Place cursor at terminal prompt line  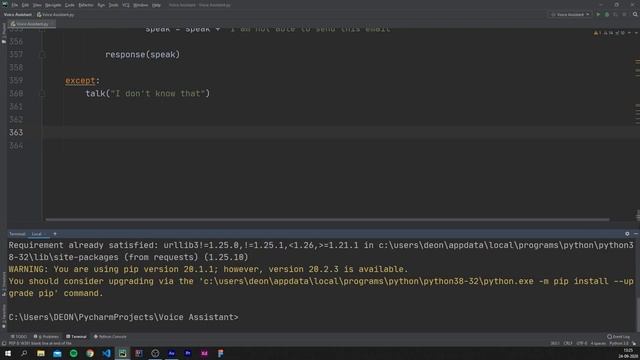123,317
